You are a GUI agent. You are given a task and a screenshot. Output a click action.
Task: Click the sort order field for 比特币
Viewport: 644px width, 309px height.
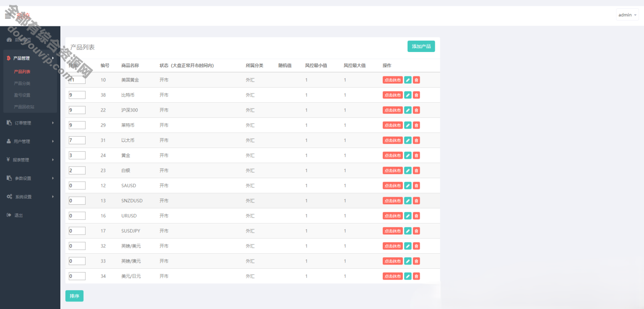click(x=77, y=95)
